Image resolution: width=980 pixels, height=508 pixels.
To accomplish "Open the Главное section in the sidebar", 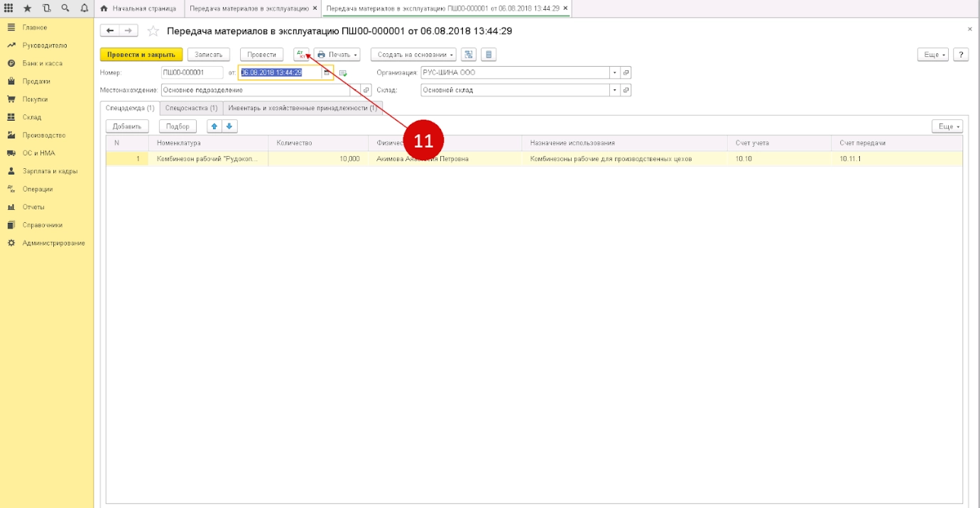I will 35,27.
